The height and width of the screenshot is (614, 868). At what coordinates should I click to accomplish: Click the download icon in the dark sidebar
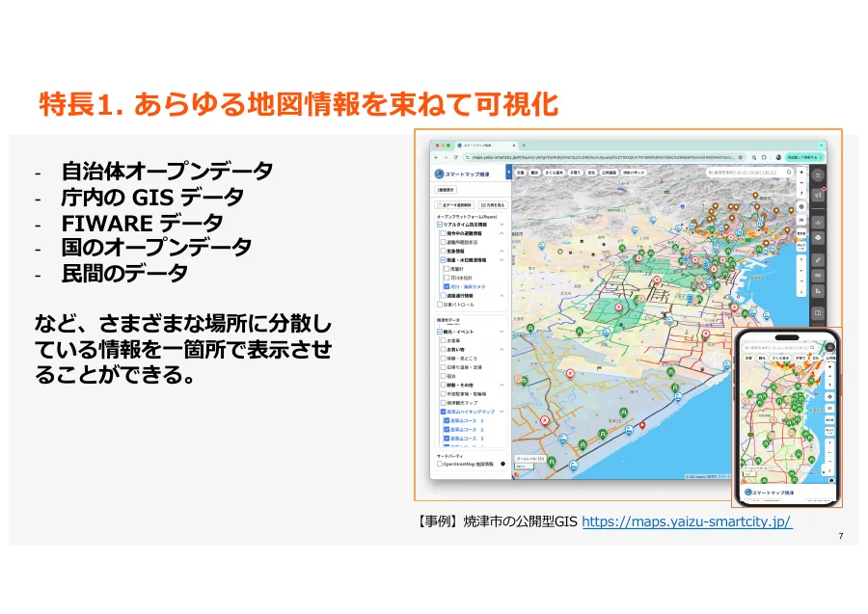(818, 223)
